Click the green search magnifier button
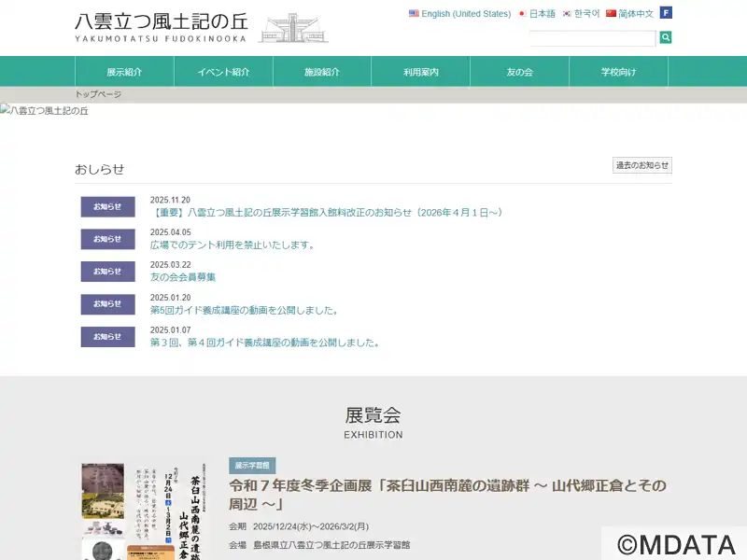 [x=666, y=37]
